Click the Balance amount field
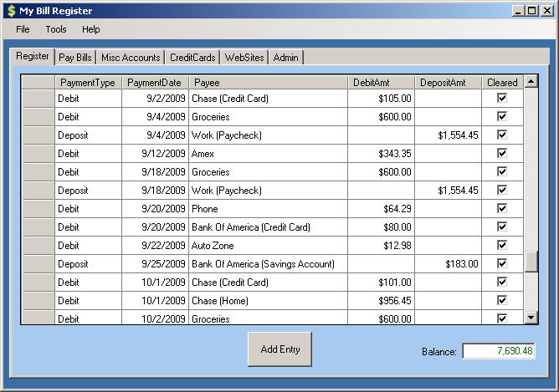Viewport: 559px width, 392px height. pyautogui.click(x=499, y=352)
